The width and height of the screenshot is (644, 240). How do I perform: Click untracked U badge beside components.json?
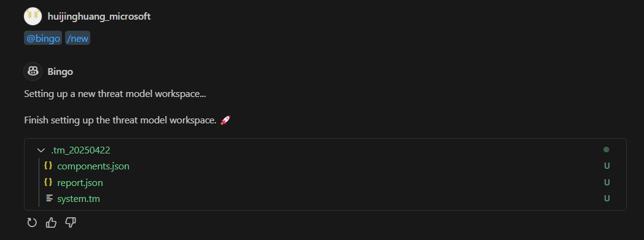click(x=607, y=166)
